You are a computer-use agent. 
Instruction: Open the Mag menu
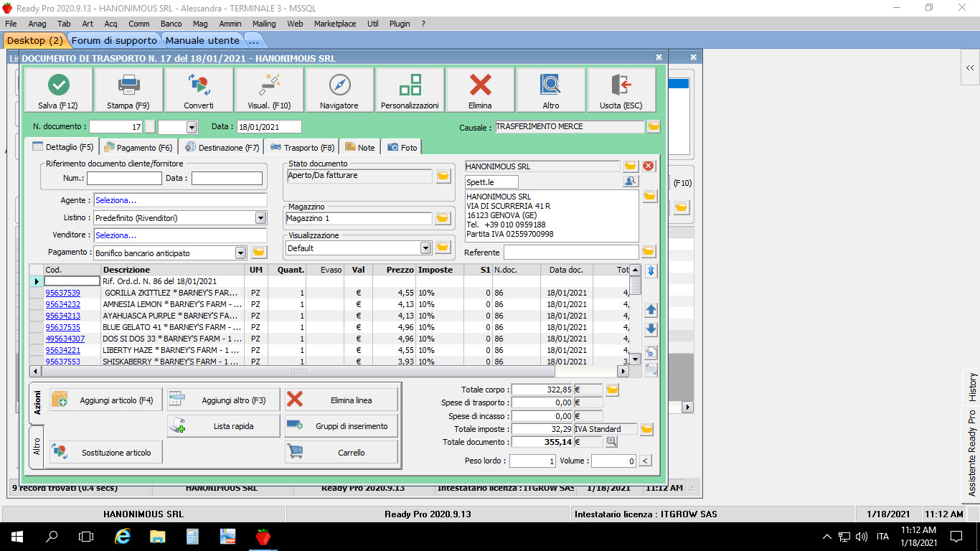coord(200,24)
